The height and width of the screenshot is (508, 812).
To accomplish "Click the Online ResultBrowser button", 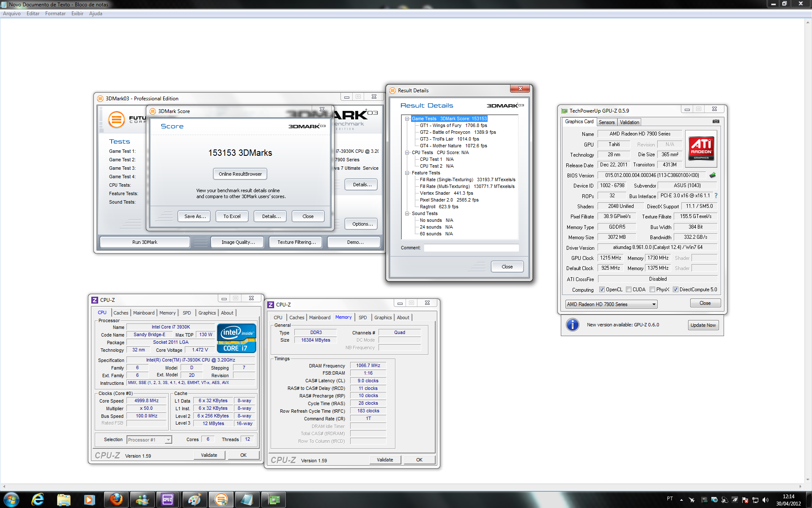I will click(240, 174).
